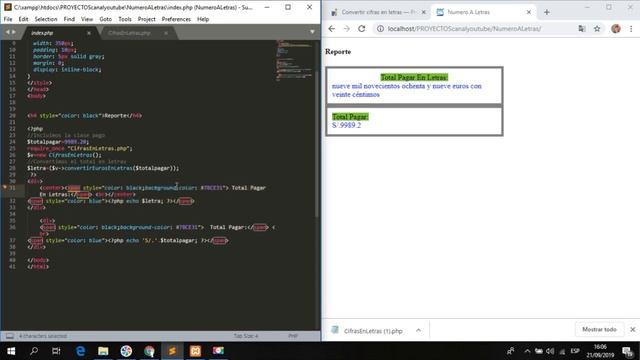Viewport: 640px width, 360px height.
Task: Open the editor tab list dropdown
Action: coord(312,32)
